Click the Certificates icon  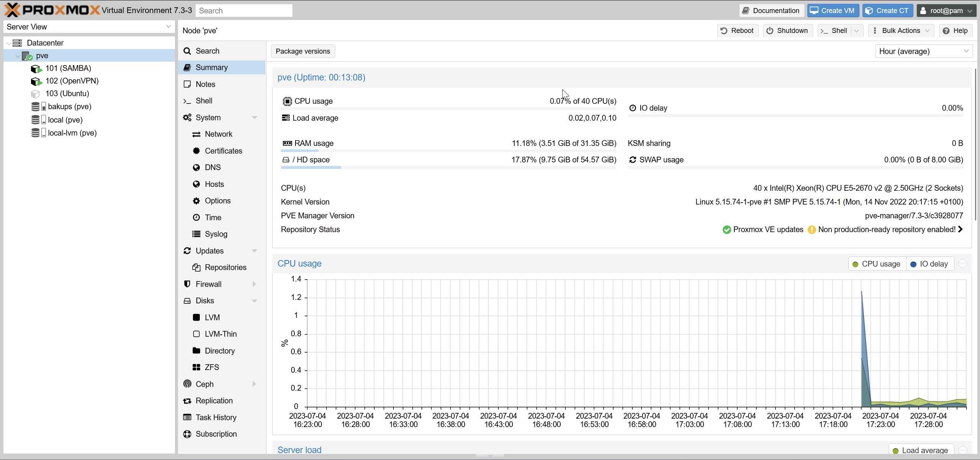pos(196,151)
